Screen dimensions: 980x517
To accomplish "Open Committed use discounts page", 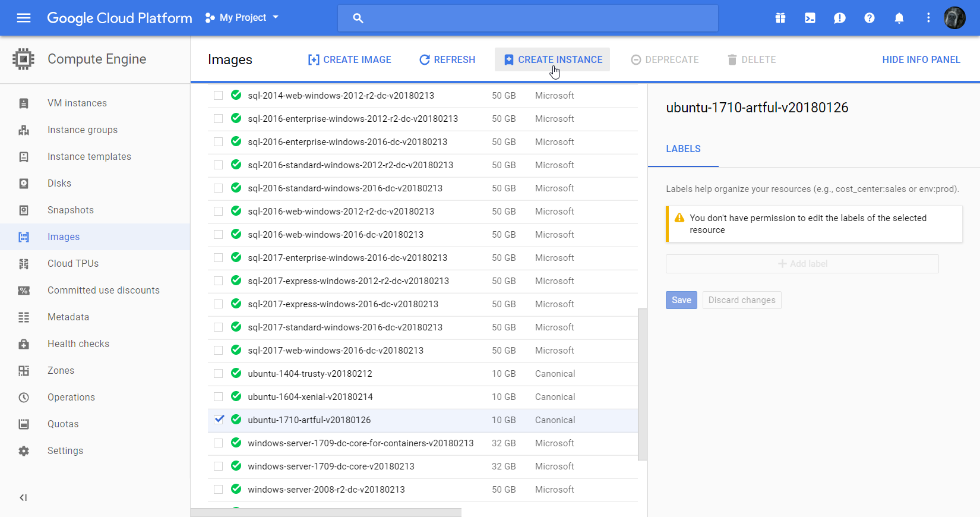I will coord(103,291).
